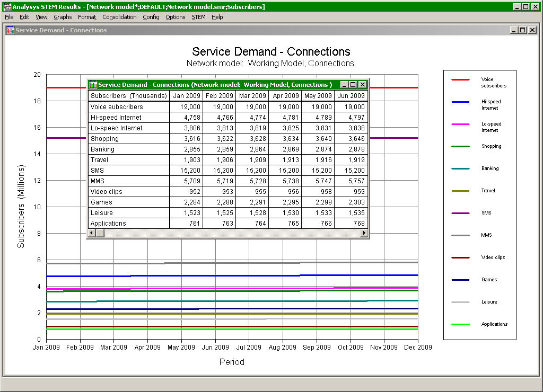Open the View menu
Image resolution: width=543 pixels, height=392 pixels.
click(x=41, y=17)
